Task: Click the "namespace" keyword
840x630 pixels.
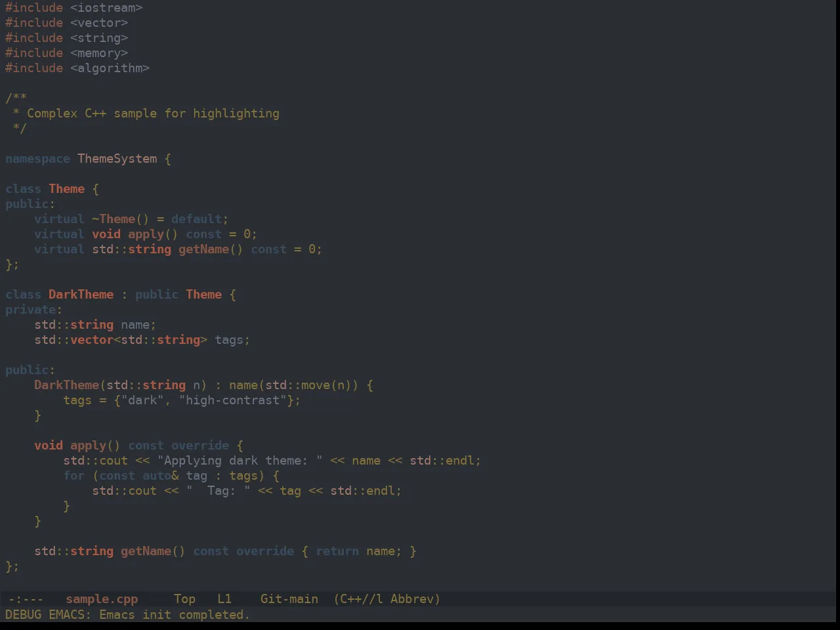Action: (37, 159)
